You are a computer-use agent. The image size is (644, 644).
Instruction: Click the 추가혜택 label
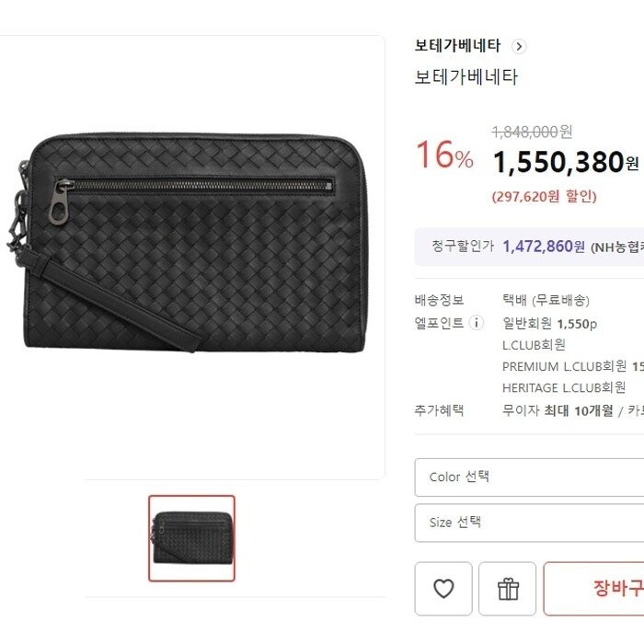click(439, 410)
